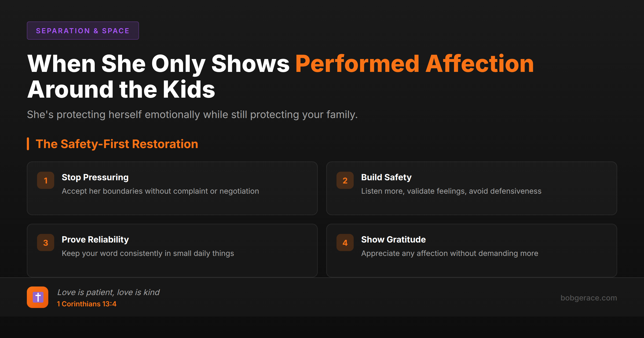The height and width of the screenshot is (338, 644).
Task: Select the Show Gratitude card title
Action: (393, 240)
